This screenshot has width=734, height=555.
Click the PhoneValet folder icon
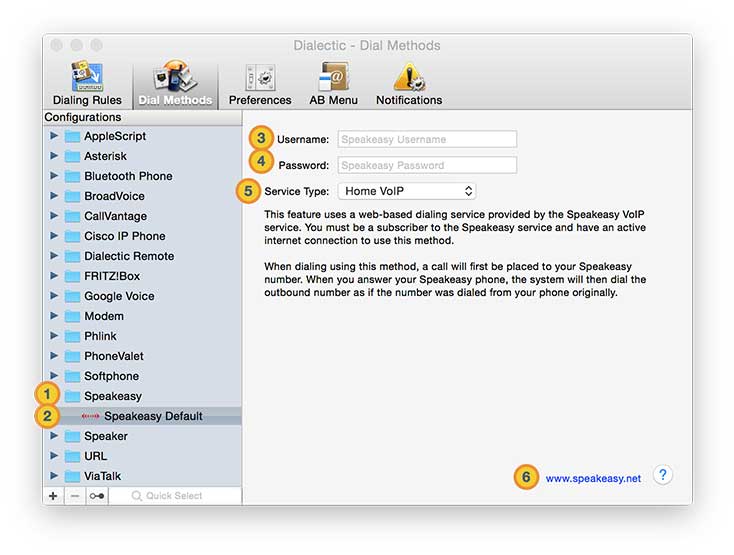pyautogui.click(x=72, y=357)
